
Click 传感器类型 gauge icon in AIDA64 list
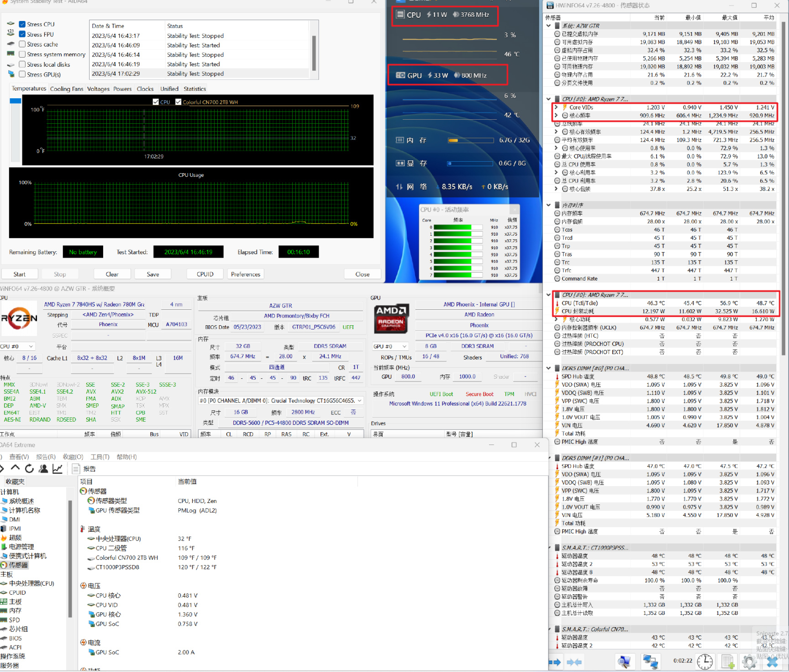tap(91, 501)
